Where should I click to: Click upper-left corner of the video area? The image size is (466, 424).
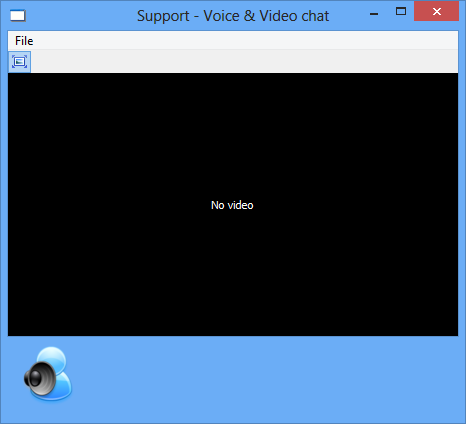pyautogui.click(x=13, y=78)
